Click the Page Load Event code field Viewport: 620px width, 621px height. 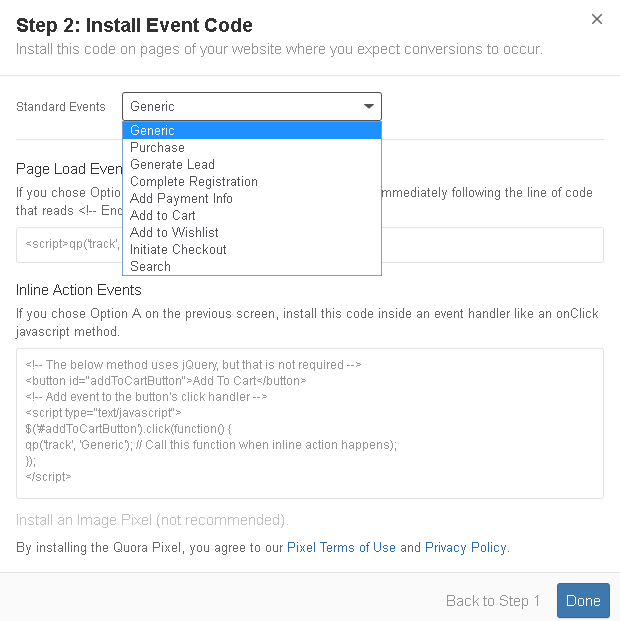492,245
